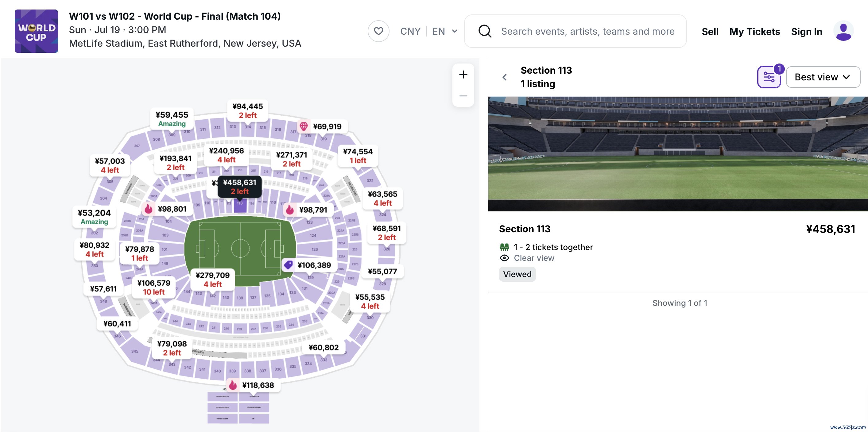This screenshot has height=432, width=868.
Task: Click the section 113 seat view image
Action: pyautogui.click(x=678, y=154)
